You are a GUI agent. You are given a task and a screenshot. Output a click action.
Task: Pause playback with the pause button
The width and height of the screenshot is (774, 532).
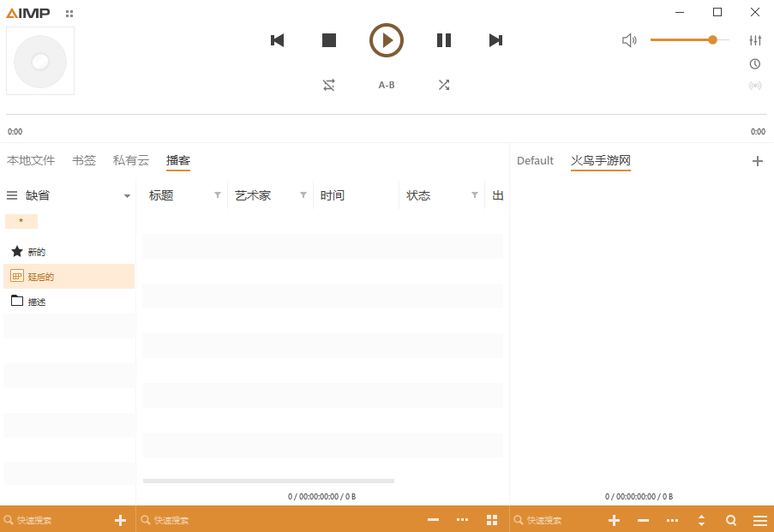[444, 40]
